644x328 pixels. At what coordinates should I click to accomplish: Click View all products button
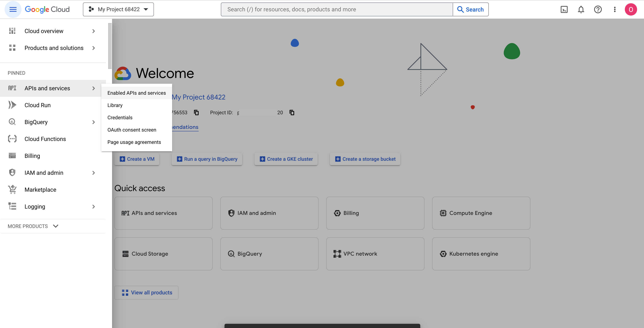click(x=146, y=292)
